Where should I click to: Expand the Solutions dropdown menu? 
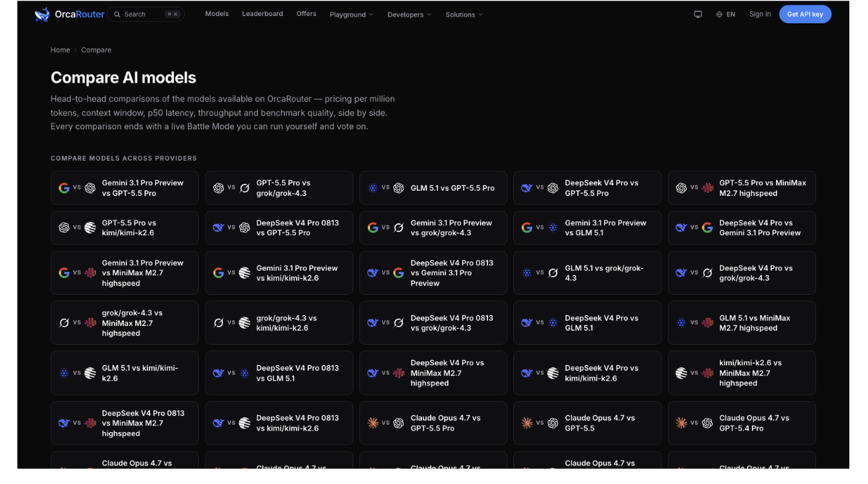pyautogui.click(x=464, y=14)
